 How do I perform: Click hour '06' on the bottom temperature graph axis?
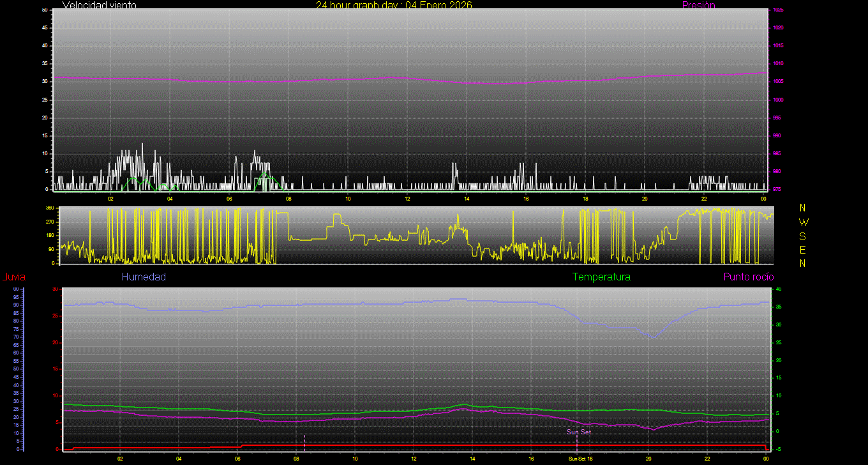tap(237, 459)
